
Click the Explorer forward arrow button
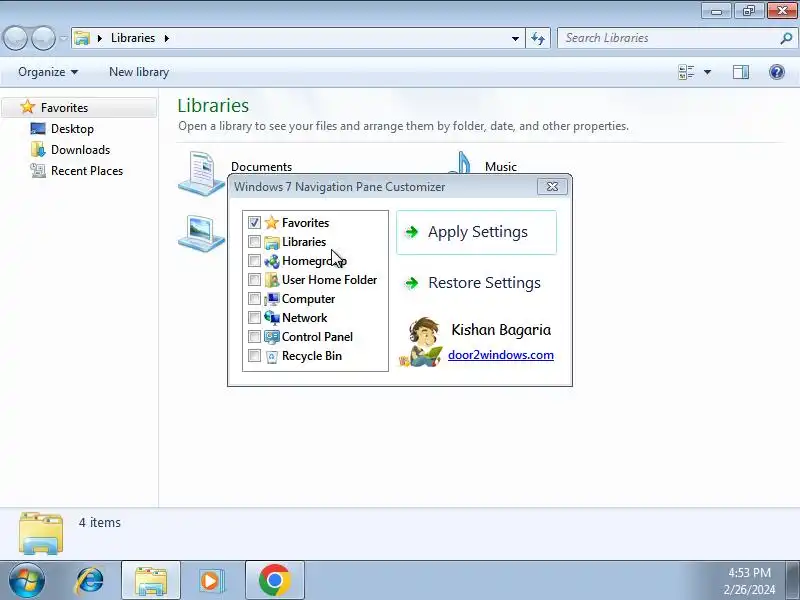pos(43,38)
